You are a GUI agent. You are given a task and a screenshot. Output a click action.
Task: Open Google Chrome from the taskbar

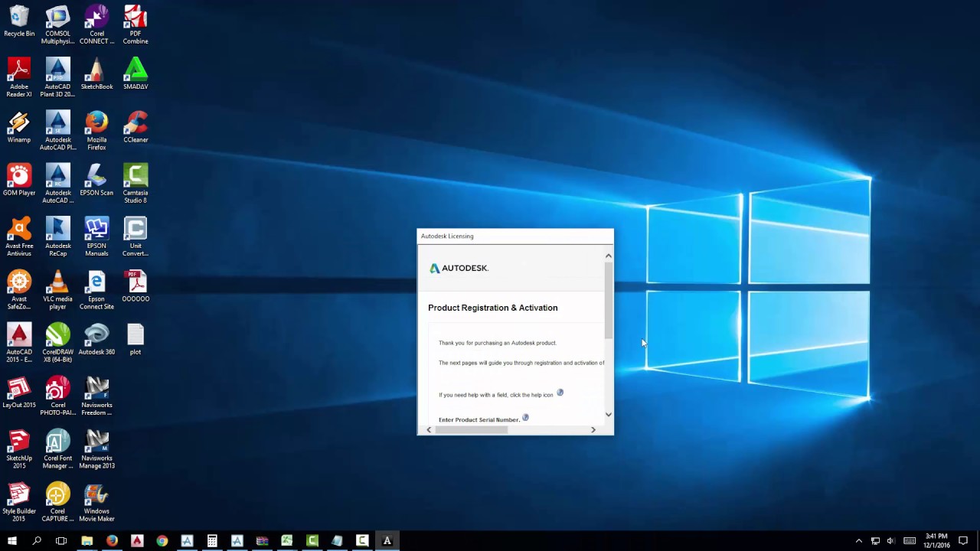click(162, 541)
